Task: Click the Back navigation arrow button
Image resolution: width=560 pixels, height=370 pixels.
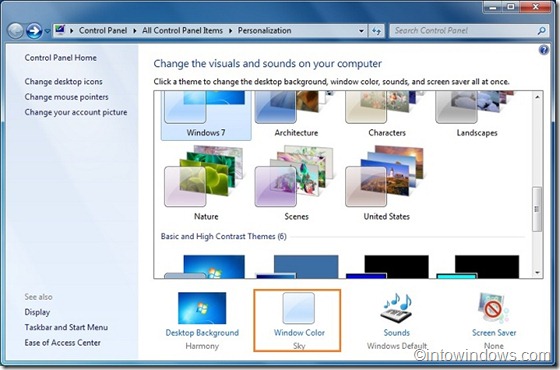Action: tap(15, 31)
